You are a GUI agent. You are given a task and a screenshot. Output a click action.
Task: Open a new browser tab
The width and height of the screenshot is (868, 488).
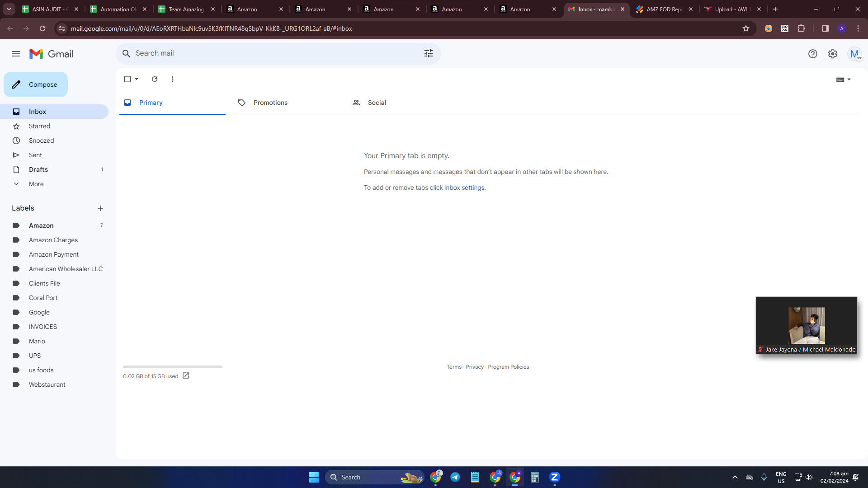point(775,9)
